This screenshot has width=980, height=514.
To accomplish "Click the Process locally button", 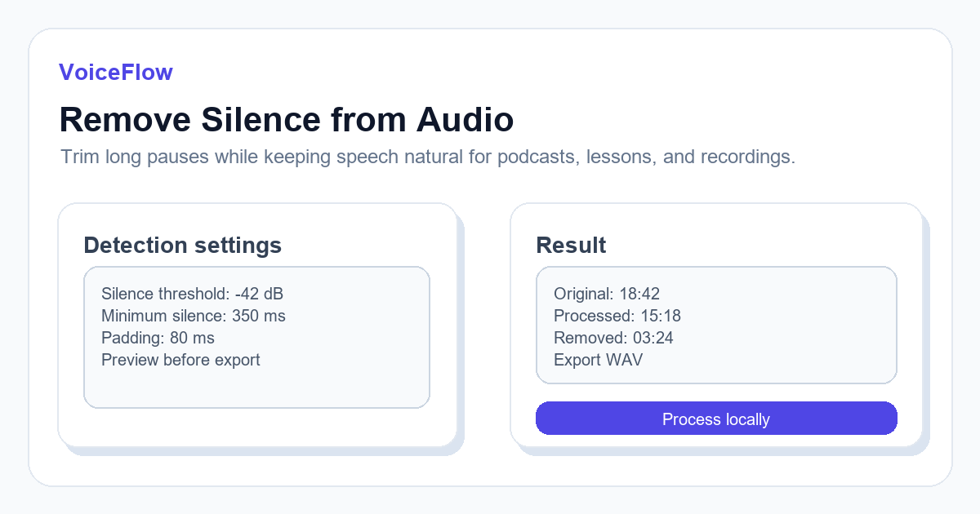I will tap(716, 419).
